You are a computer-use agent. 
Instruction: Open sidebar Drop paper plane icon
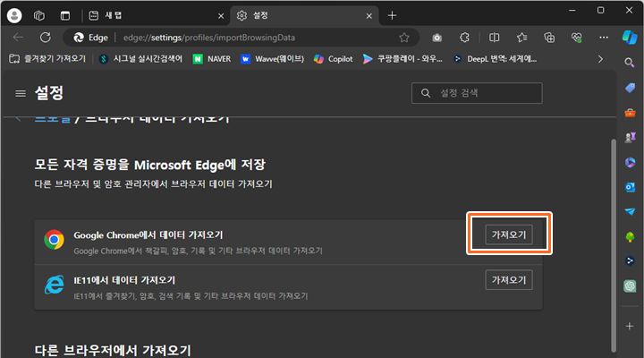click(630, 212)
